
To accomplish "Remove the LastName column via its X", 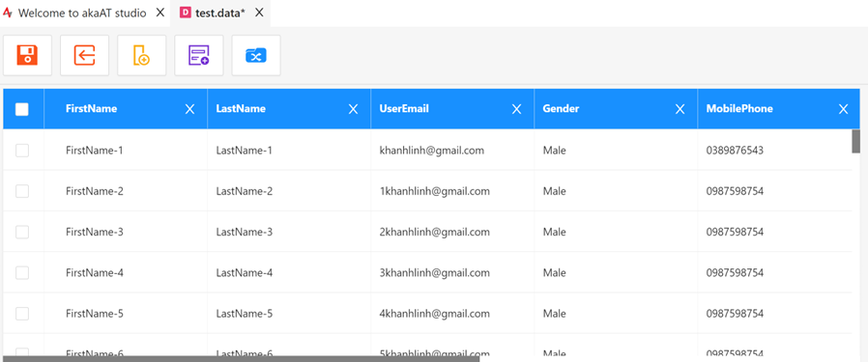I will coord(353,109).
